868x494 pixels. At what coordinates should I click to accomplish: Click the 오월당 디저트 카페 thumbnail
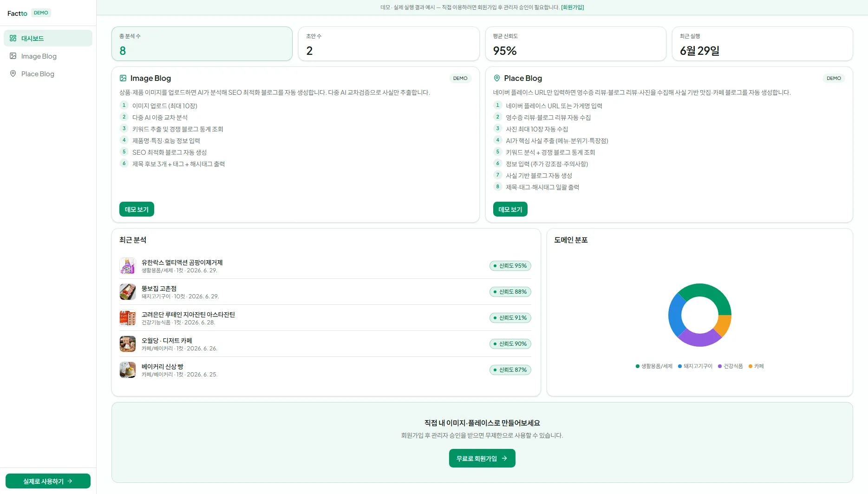coord(128,344)
